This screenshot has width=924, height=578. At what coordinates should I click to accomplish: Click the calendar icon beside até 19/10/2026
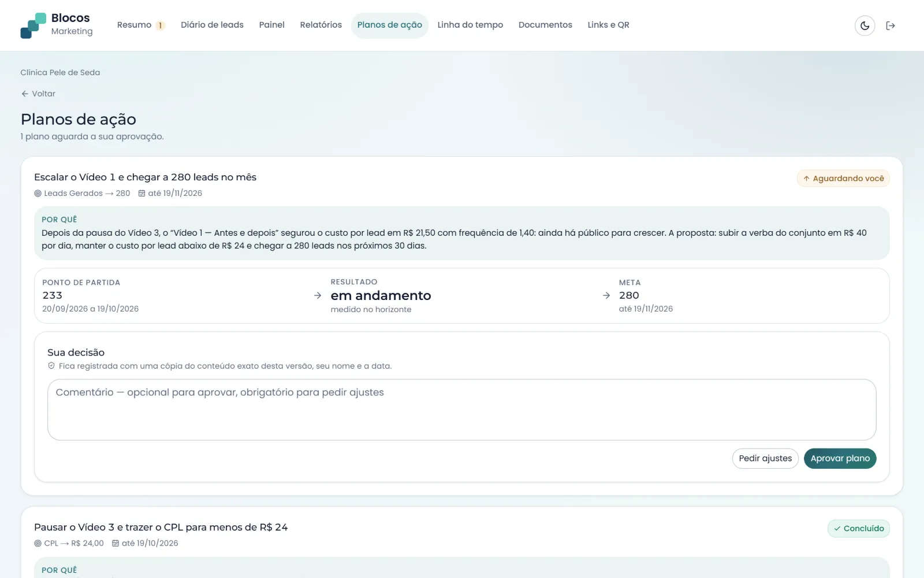(115, 543)
